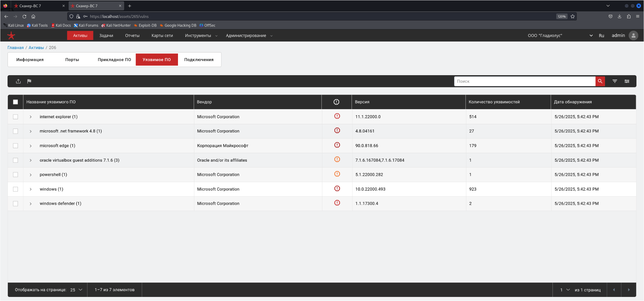Expand the oracle virtualbox guest additions row
This screenshot has height=301, width=644.
click(31, 160)
